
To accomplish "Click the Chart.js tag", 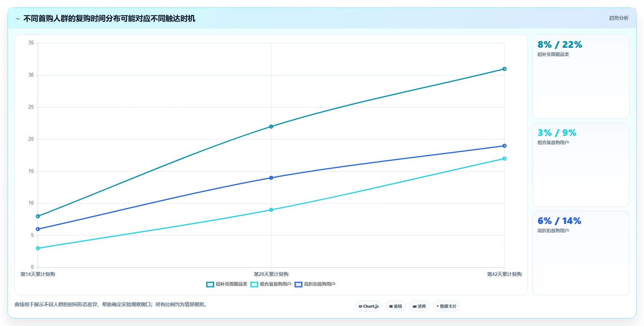I will click(369, 306).
